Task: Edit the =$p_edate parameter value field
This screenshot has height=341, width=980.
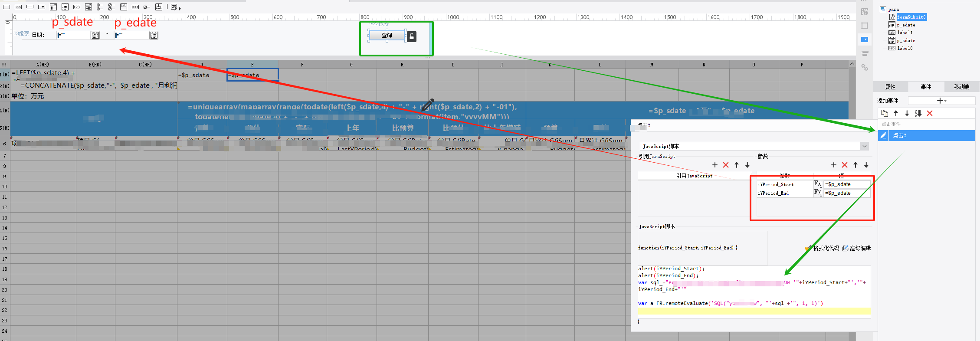Action: point(846,193)
